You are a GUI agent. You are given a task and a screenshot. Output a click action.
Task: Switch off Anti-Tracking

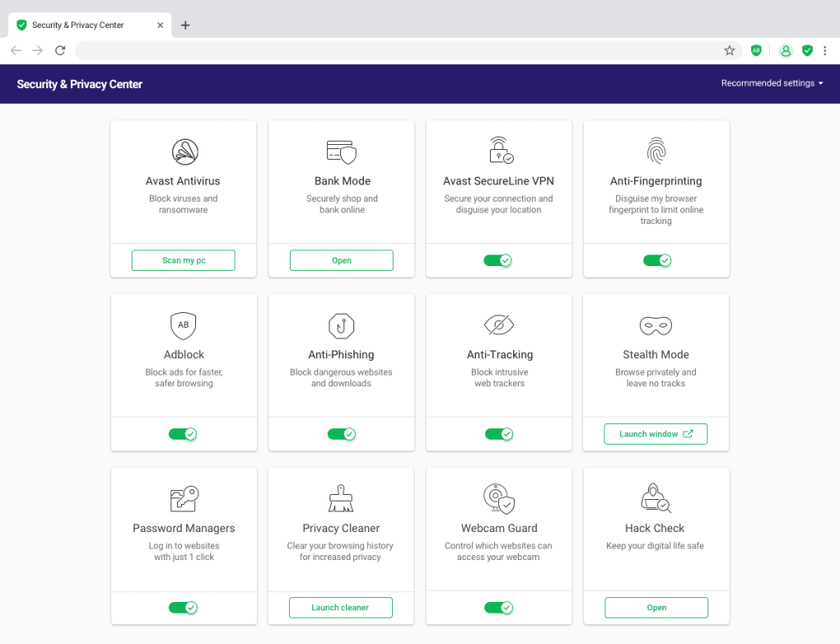(499, 434)
